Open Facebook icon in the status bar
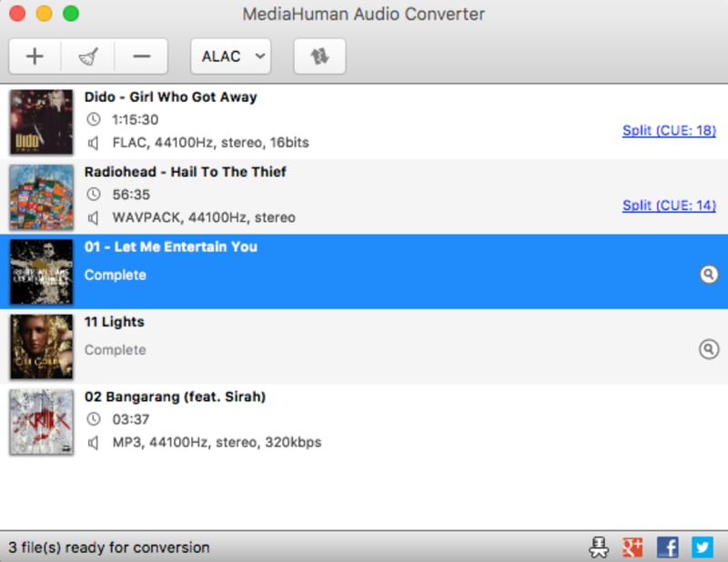The height and width of the screenshot is (562, 728). coord(667,547)
